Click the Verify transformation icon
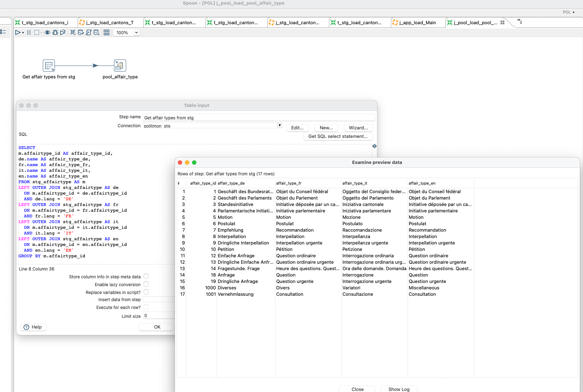Image resolution: width=583 pixels, height=392 pixels. click(x=73, y=32)
